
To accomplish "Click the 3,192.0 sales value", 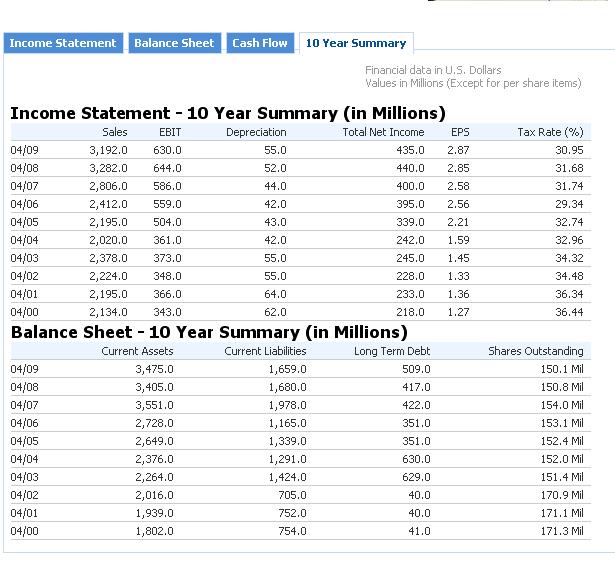I will [109, 150].
